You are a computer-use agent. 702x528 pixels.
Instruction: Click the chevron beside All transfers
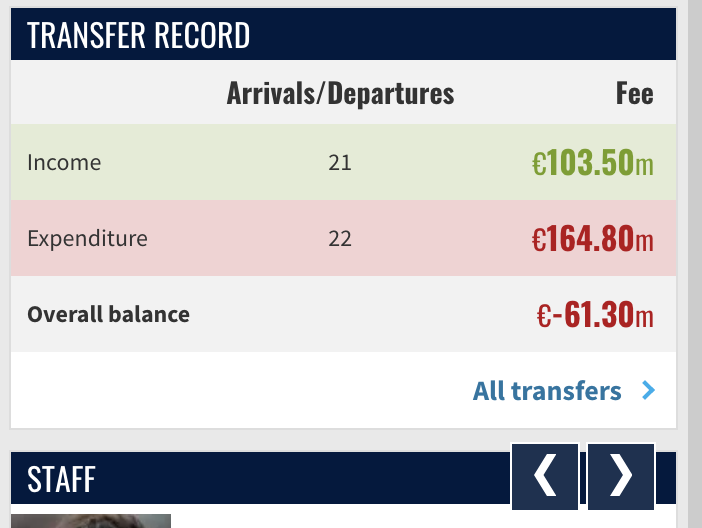(648, 390)
